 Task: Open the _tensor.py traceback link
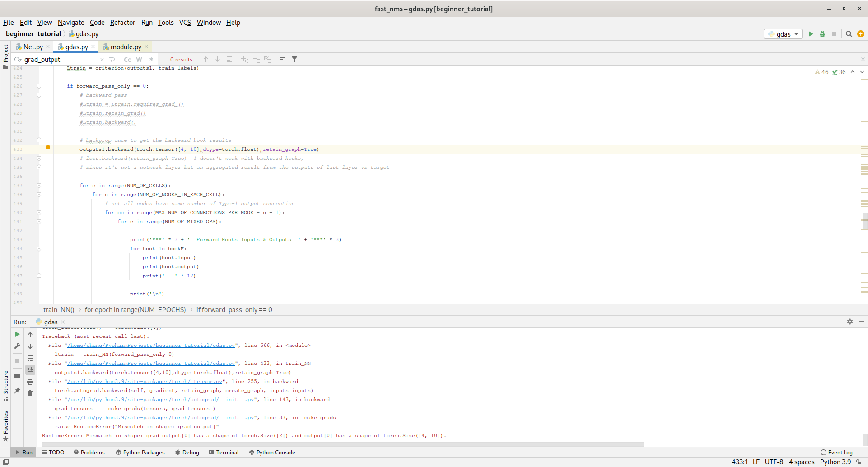pyautogui.click(x=145, y=381)
